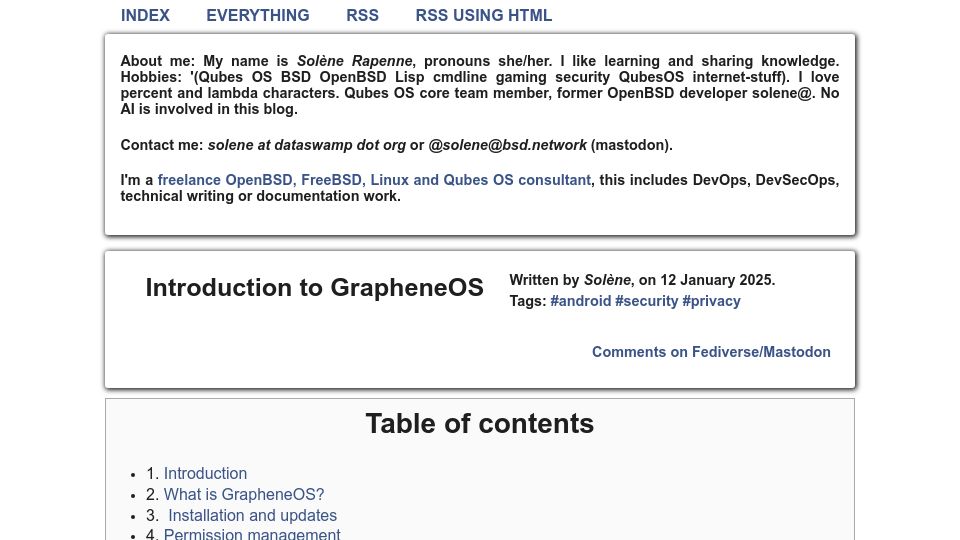Click the author name Solène Rapenne
The image size is (960, 540).
coord(354,61)
